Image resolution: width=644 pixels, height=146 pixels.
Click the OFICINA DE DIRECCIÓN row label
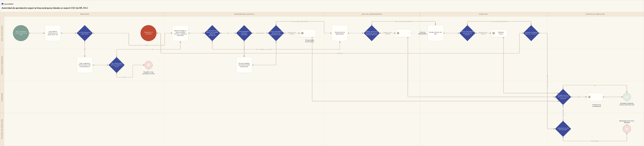[2, 129]
